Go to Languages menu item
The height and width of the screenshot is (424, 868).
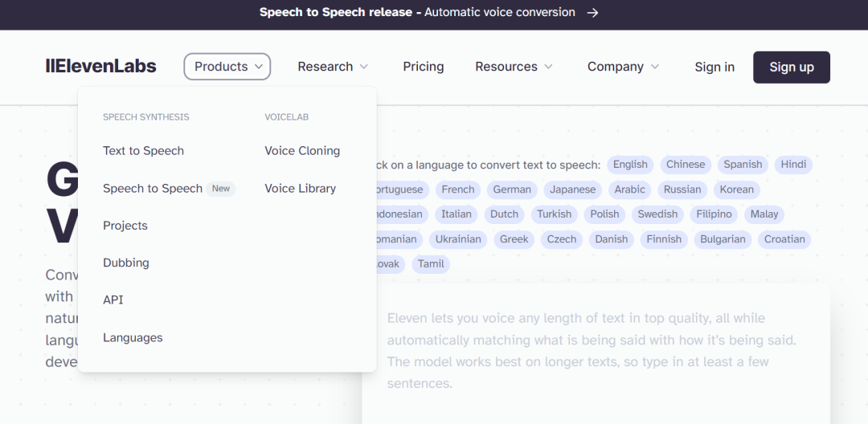coord(133,338)
